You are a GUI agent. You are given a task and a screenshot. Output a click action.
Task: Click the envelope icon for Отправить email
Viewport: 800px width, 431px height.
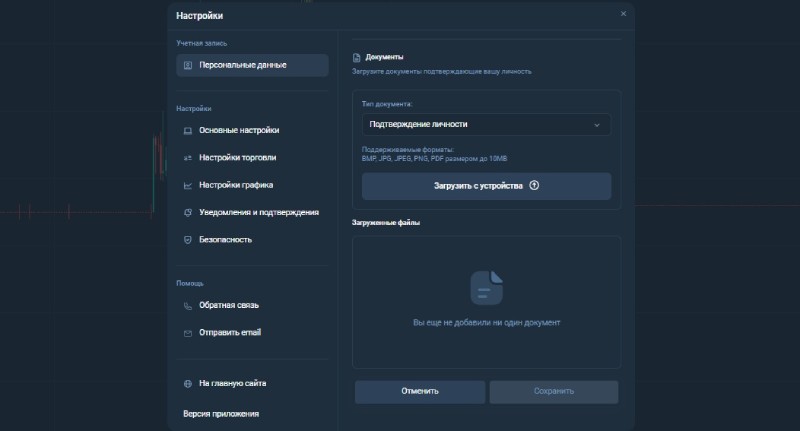[188, 333]
